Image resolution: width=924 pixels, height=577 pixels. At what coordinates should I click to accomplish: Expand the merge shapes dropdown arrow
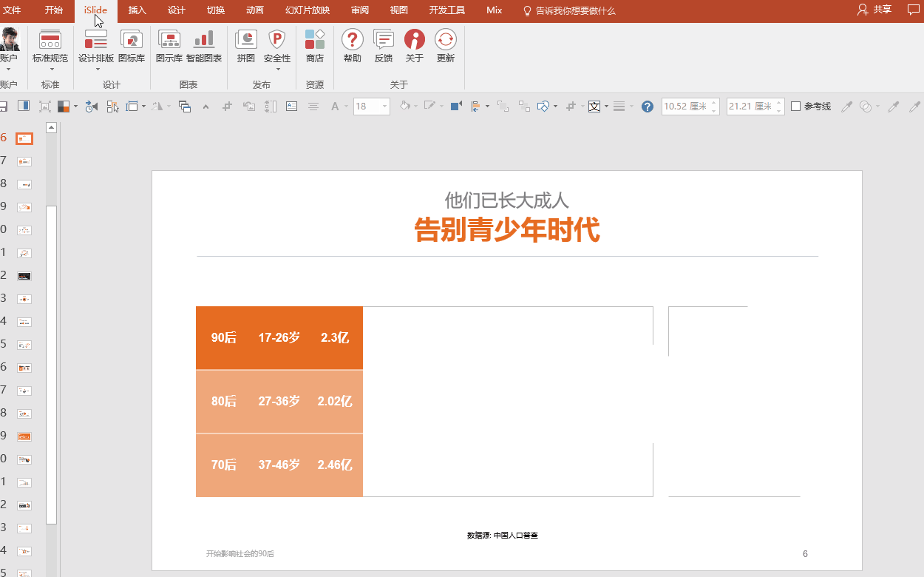tap(555, 107)
